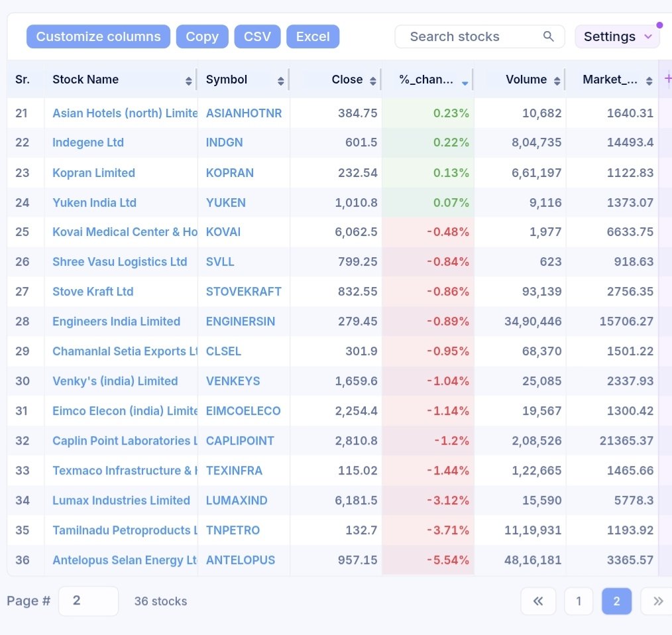Click the close value 1,010.8
Image resolution: width=672 pixels, height=635 pixels.
(x=356, y=202)
